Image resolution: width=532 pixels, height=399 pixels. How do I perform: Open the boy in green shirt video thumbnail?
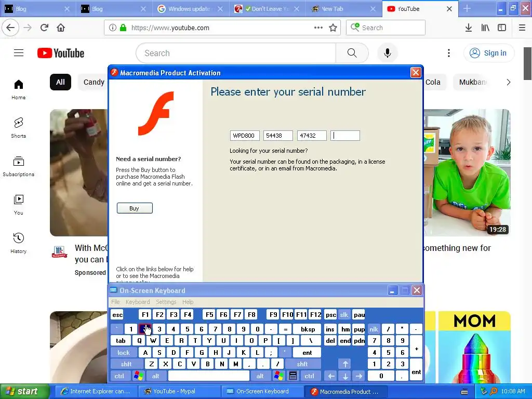click(x=467, y=172)
